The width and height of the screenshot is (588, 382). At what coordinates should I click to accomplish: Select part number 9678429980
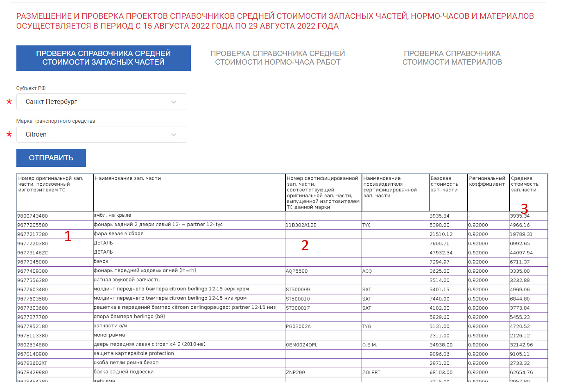(32, 373)
